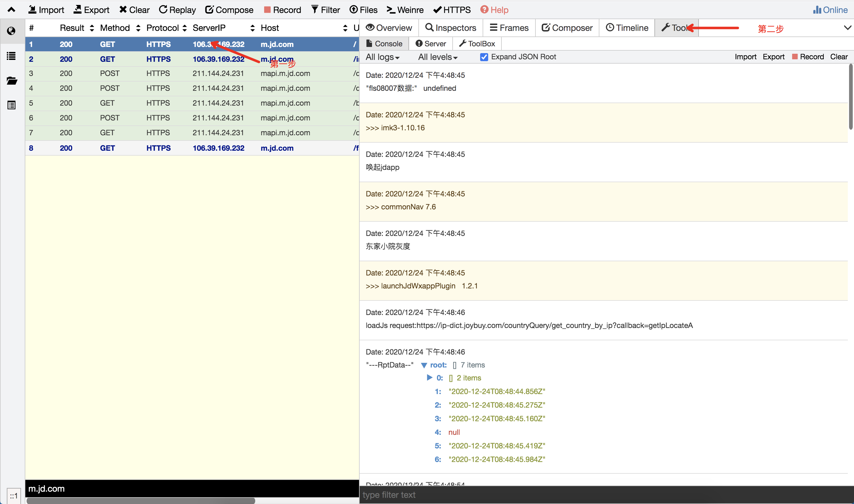Viewport: 854px width, 504px height.
Task: Click the Files icon in toolbar
Action: (x=367, y=10)
